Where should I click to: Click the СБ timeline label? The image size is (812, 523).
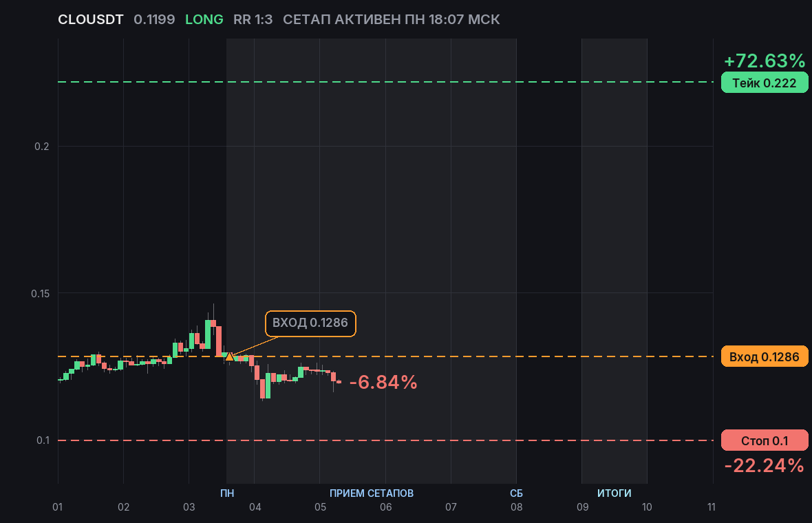516,493
